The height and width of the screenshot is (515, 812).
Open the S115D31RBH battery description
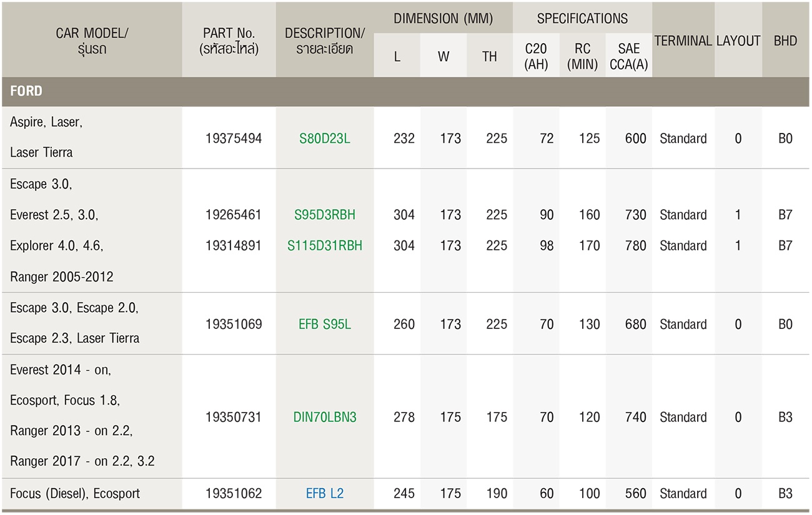(325, 246)
